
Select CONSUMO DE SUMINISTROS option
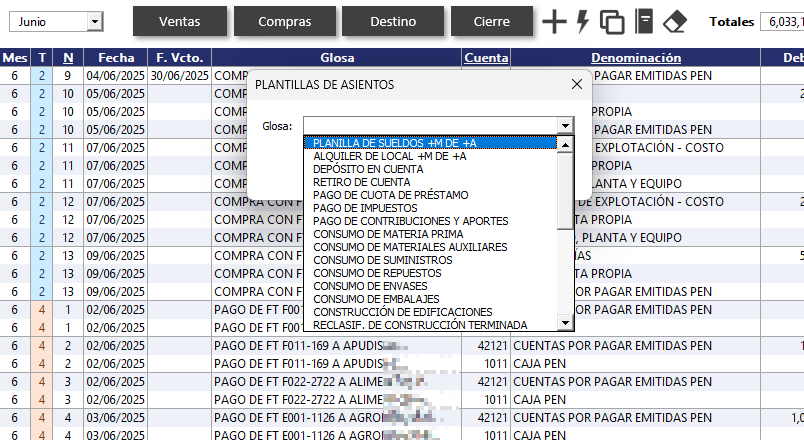(x=430, y=260)
